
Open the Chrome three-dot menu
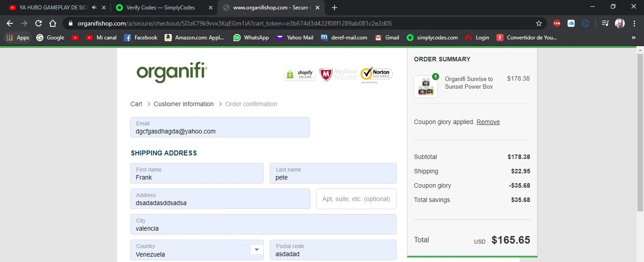click(x=634, y=23)
